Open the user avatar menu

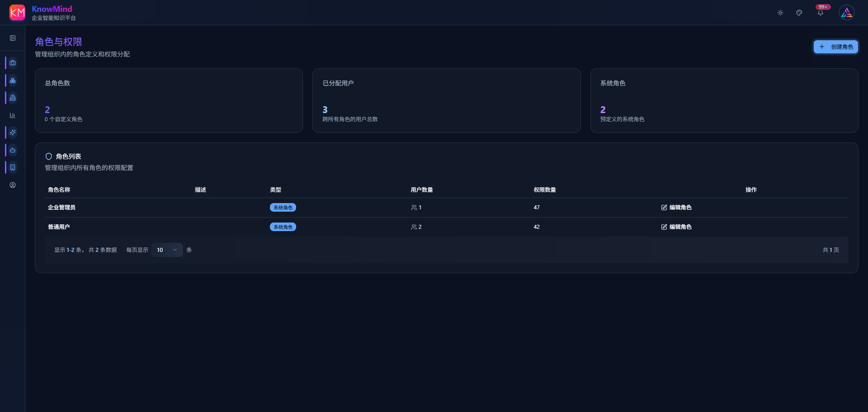[x=847, y=13]
